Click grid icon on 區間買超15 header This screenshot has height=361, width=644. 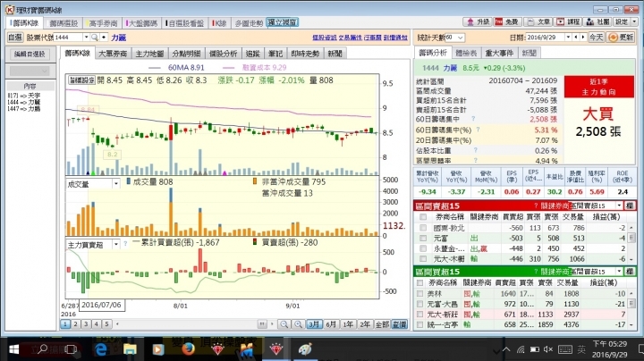coord(630,272)
